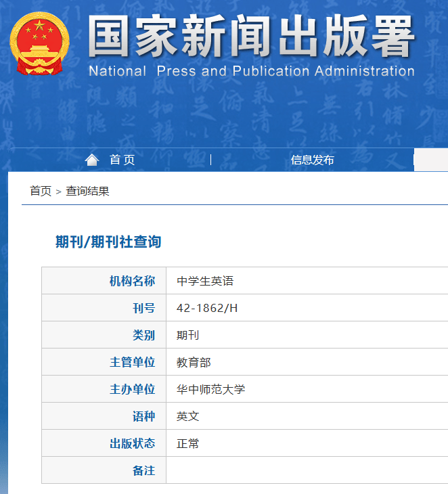The height and width of the screenshot is (494, 448).
Task: Select the 刊号 label cell
Action: point(104,308)
